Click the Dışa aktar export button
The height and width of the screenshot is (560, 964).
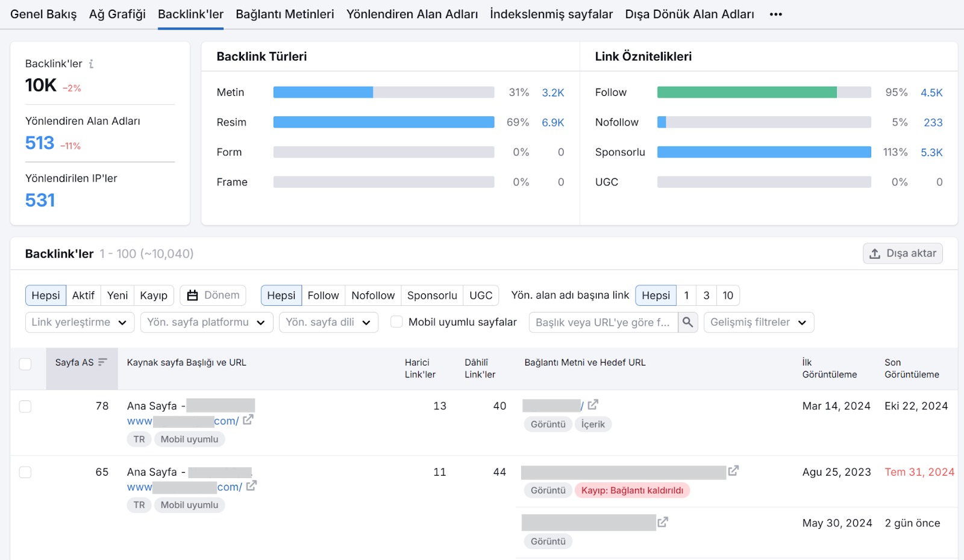pyautogui.click(x=903, y=254)
